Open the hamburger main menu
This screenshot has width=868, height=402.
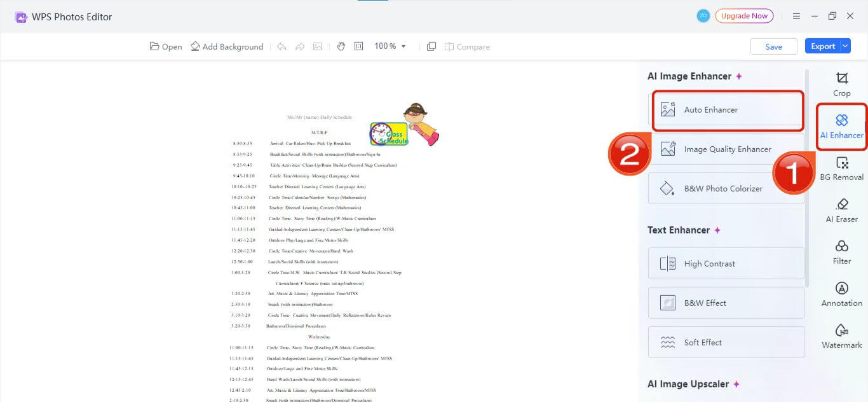796,17
